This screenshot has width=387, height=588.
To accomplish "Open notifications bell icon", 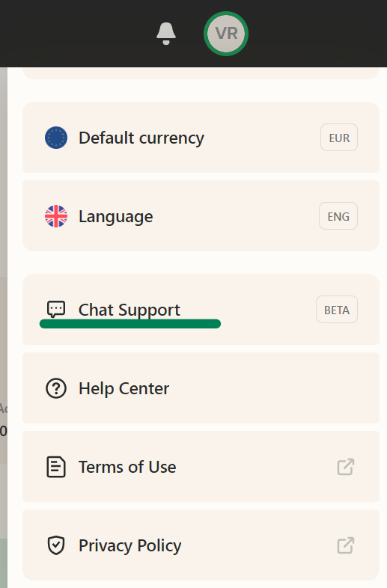I will pos(166,34).
